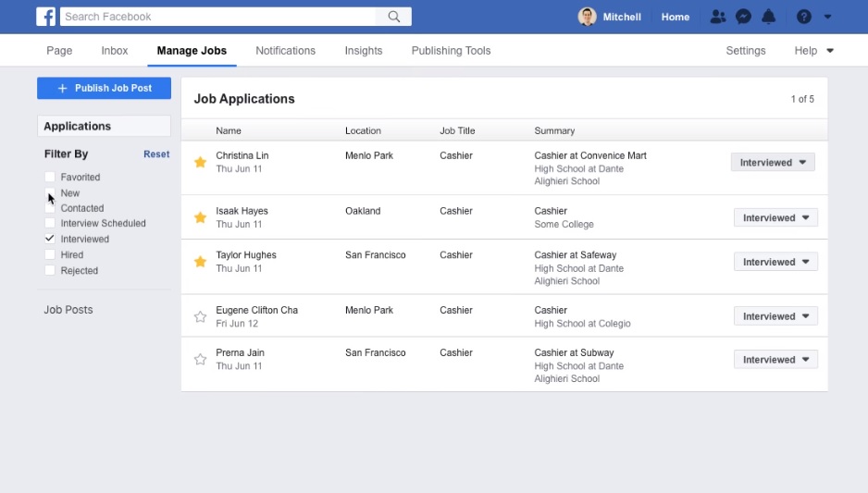The height and width of the screenshot is (493, 868).
Task: Open the Messenger icon
Action: coord(743,17)
